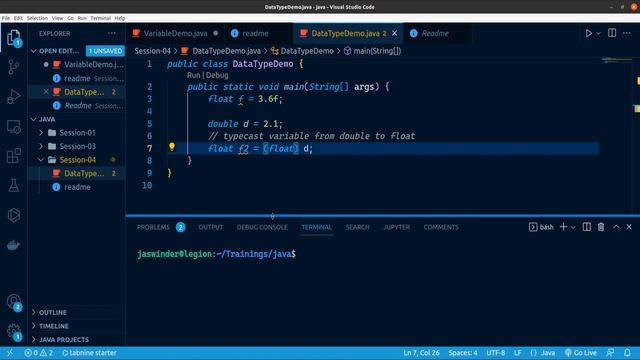Expand the Java Projects section

click(x=63, y=339)
